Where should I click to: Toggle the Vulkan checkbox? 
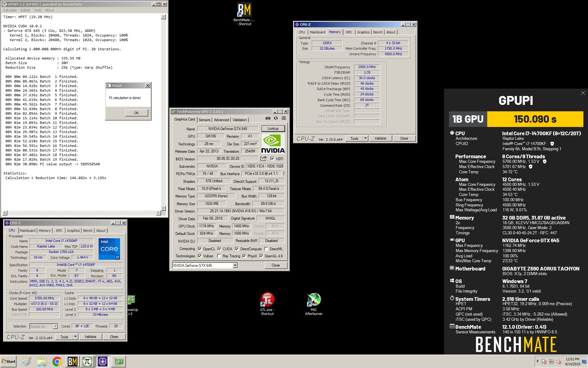200,256
